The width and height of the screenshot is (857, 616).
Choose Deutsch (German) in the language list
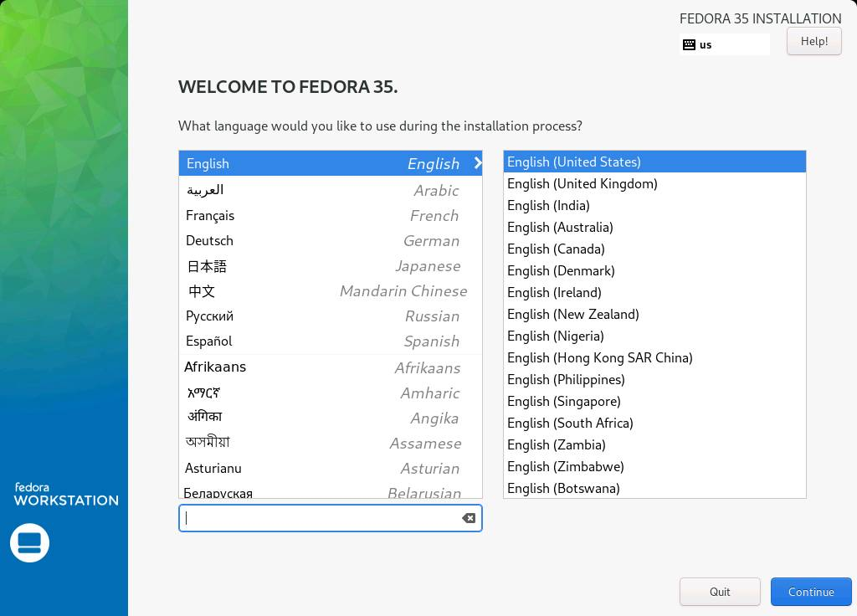click(330, 240)
